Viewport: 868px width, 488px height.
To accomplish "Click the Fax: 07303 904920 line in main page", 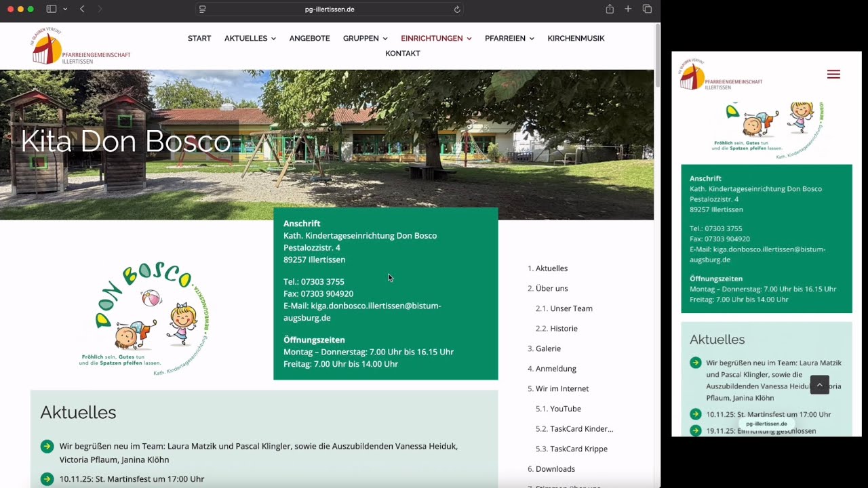I will pyautogui.click(x=318, y=293).
